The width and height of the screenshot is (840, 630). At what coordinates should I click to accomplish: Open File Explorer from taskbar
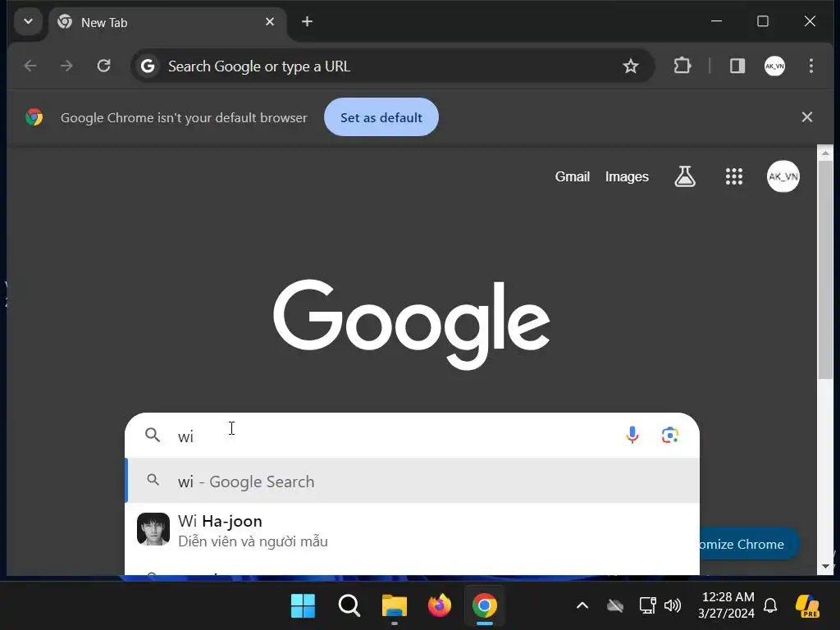[x=395, y=606]
